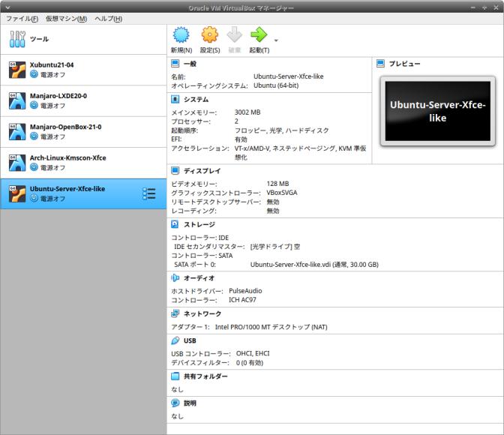Open the 共有フォルダー section header link
504x435 pixels.
pos(205,376)
